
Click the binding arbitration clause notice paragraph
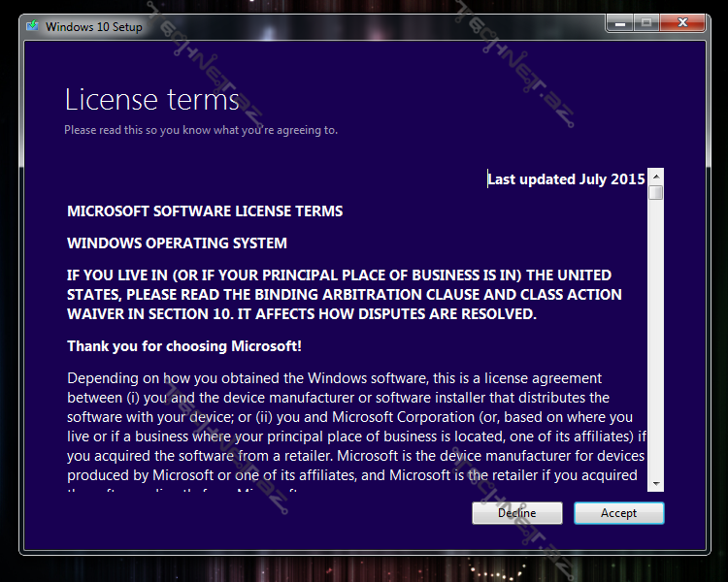(344, 295)
